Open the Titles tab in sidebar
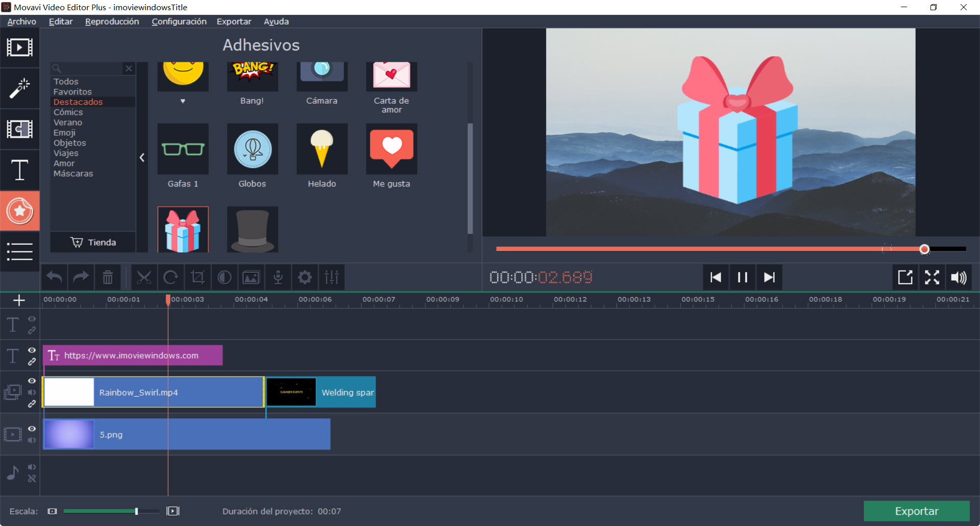 [x=19, y=170]
